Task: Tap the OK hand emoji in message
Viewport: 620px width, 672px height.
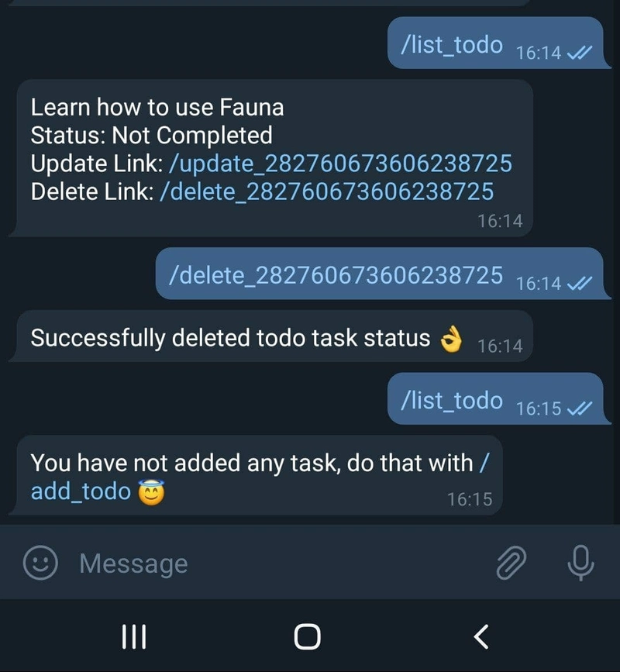Action: [x=451, y=339]
